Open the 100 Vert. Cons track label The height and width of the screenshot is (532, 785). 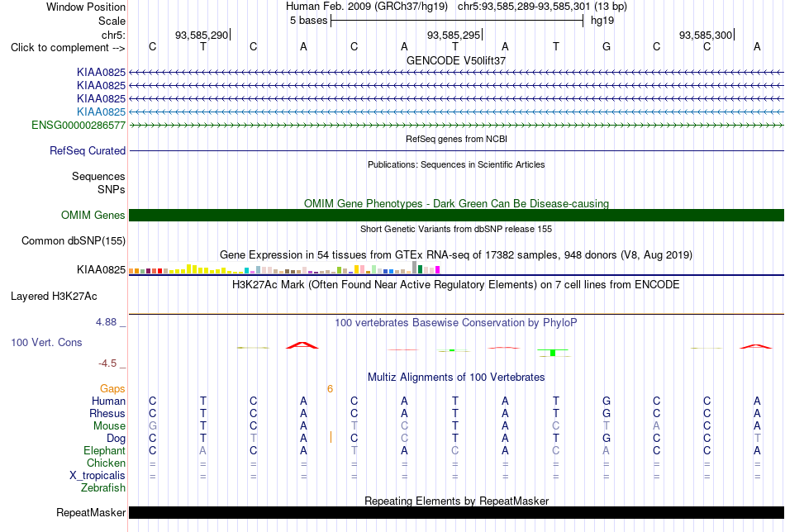click(46, 342)
